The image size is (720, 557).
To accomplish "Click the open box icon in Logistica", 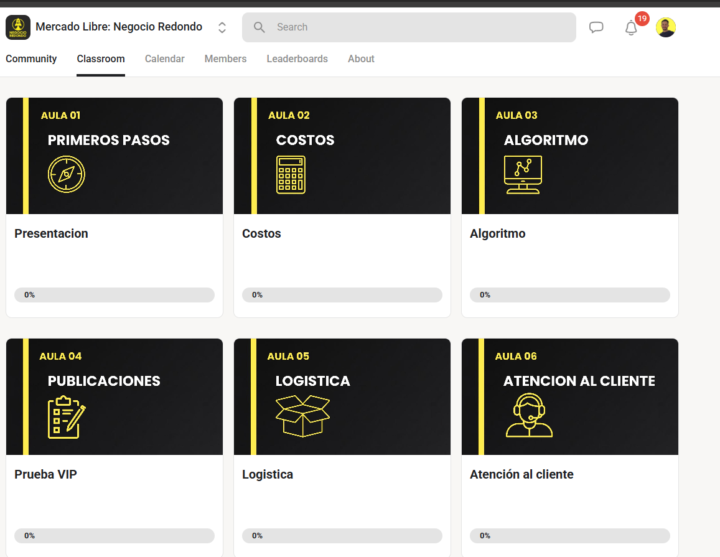I will coord(302,416).
